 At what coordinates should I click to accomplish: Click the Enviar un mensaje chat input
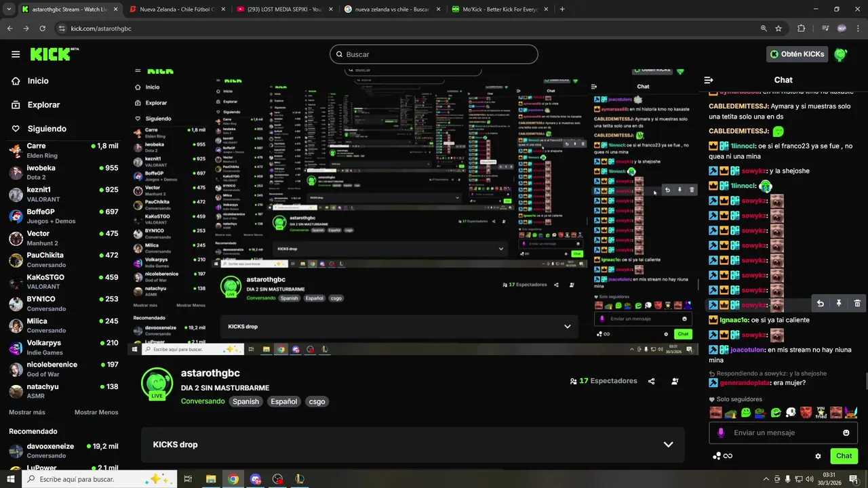(783, 432)
